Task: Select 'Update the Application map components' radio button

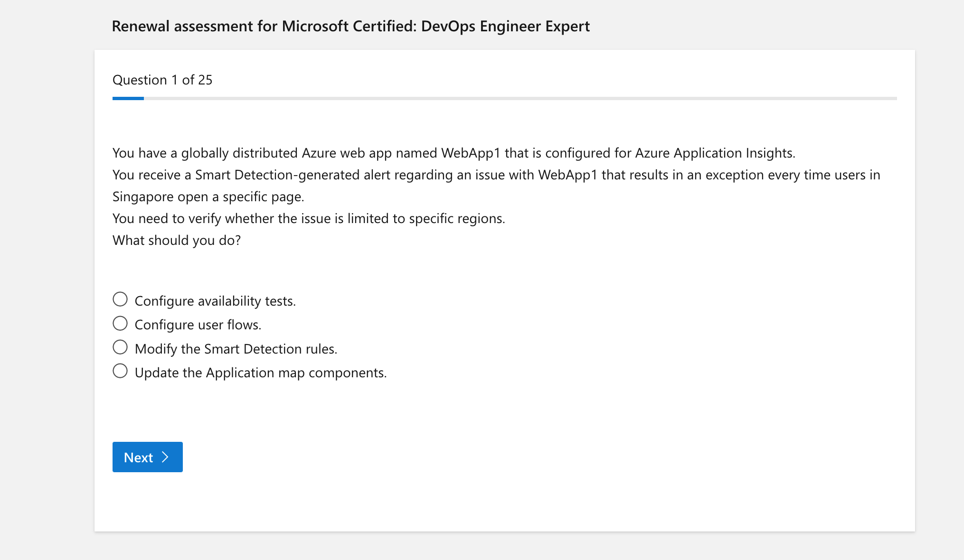Action: [x=120, y=371]
